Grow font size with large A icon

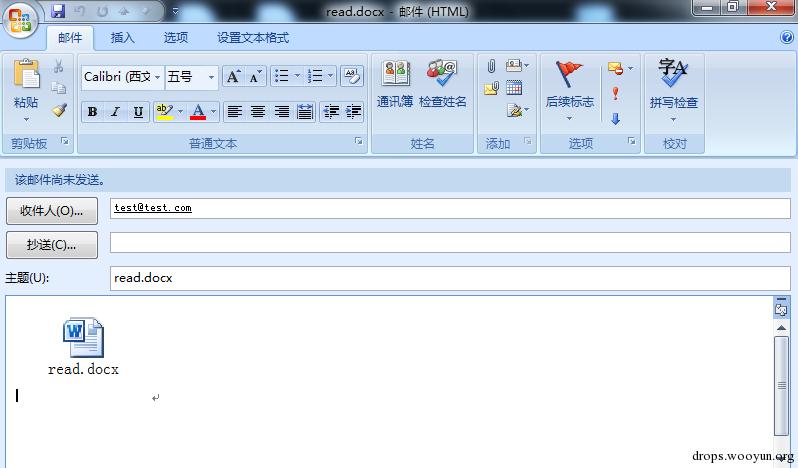click(x=233, y=77)
